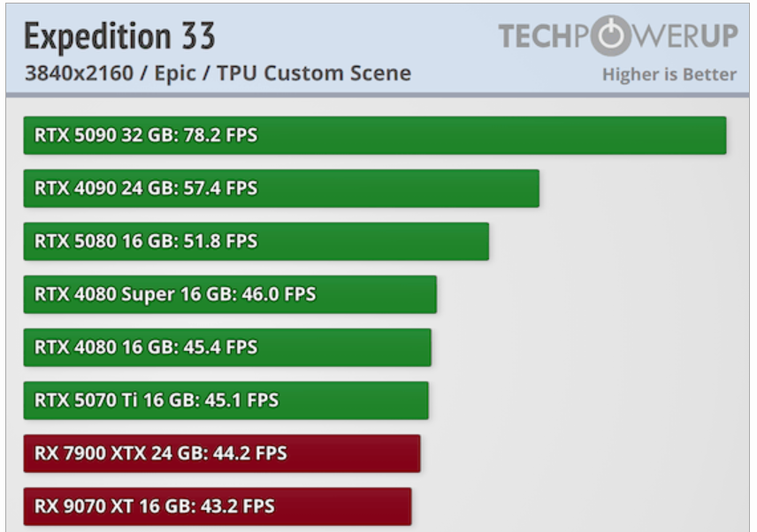Click the 57.4 FPS value label

pyautogui.click(x=220, y=188)
